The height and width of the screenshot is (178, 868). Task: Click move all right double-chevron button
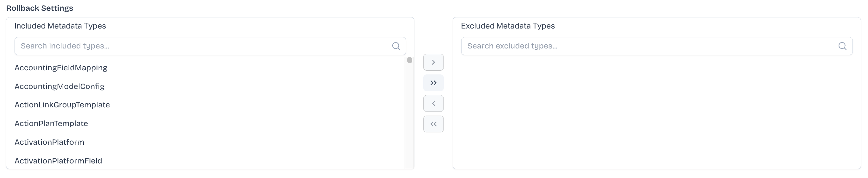[433, 83]
